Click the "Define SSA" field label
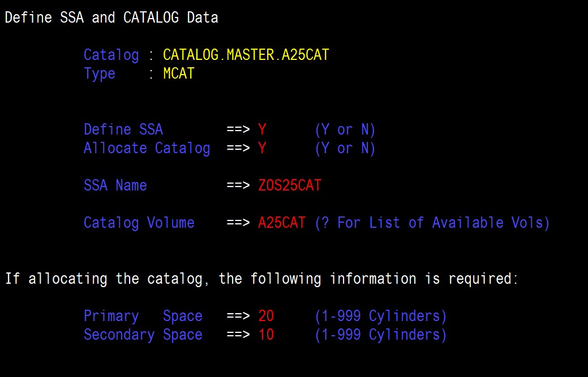This screenshot has height=377, width=588. click(x=123, y=130)
